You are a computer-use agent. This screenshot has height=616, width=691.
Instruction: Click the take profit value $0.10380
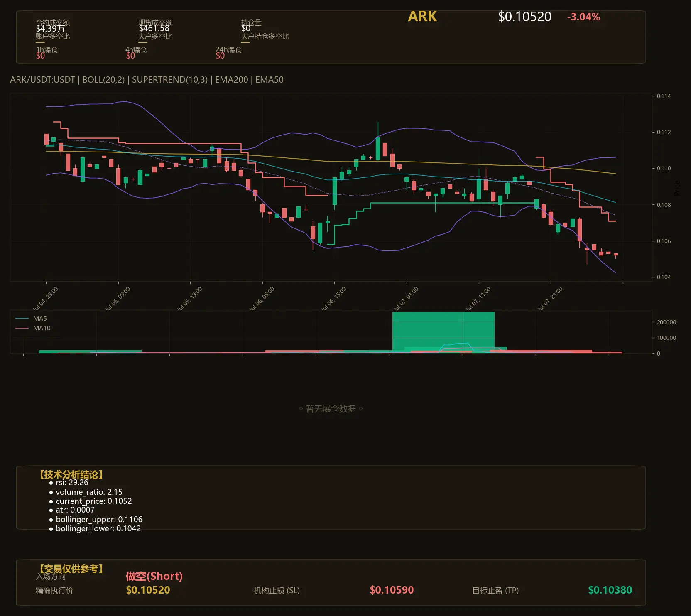610,590
